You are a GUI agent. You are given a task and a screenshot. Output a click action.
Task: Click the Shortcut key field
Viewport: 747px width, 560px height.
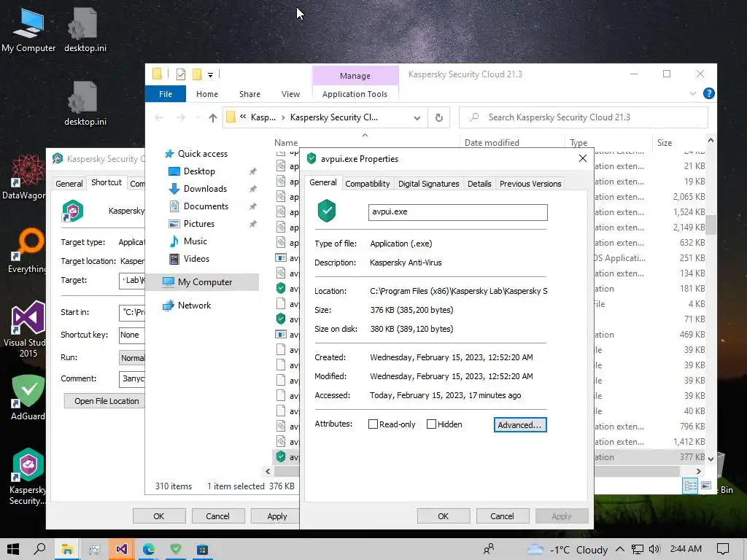coord(132,335)
